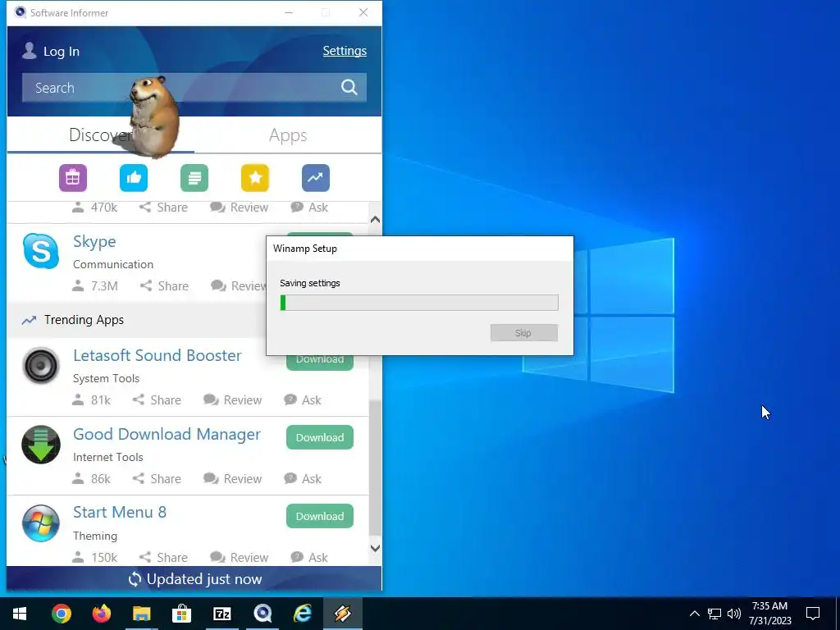Open the notification center icon

point(813,614)
